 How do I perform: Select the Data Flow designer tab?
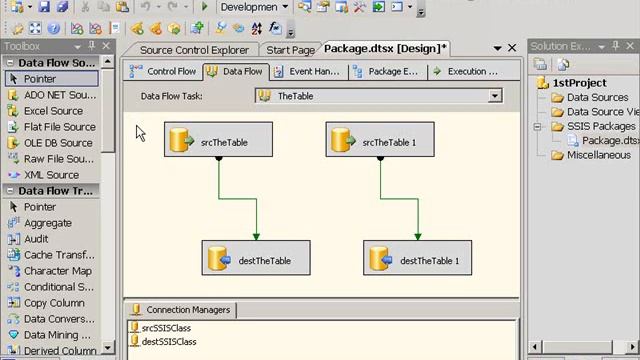click(x=237, y=71)
